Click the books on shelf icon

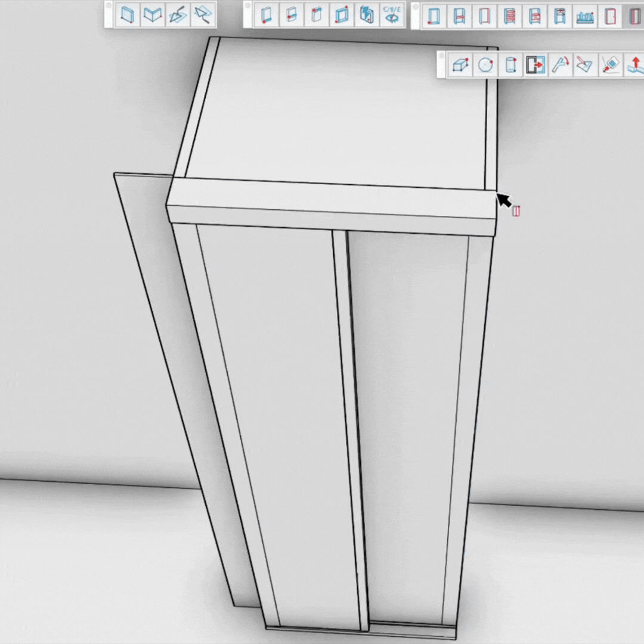pyautogui.click(x=585, y=16)
